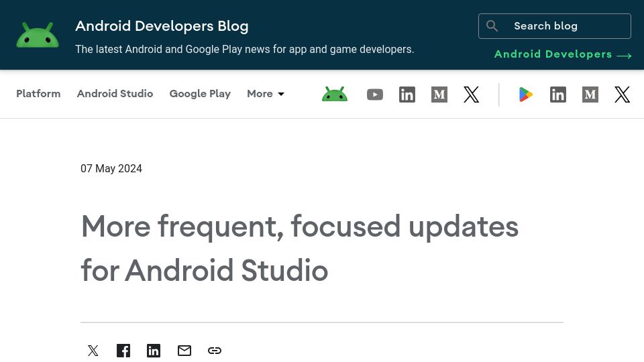
Task: Share the article on X
Action: 93,351
